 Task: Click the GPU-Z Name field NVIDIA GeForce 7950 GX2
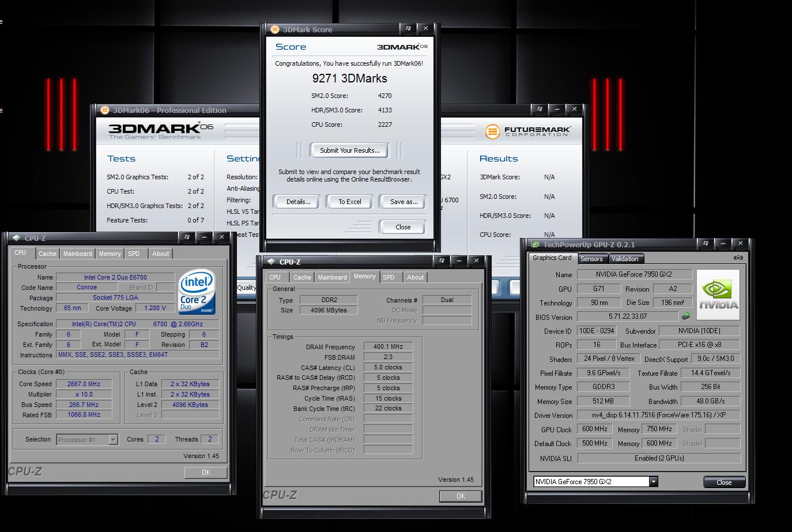[634, 274]
